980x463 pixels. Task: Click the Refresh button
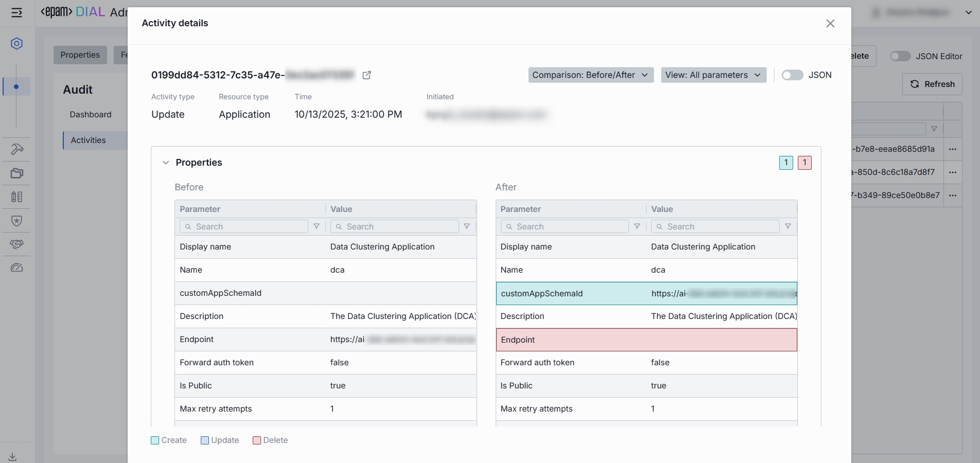pos(932,84)
